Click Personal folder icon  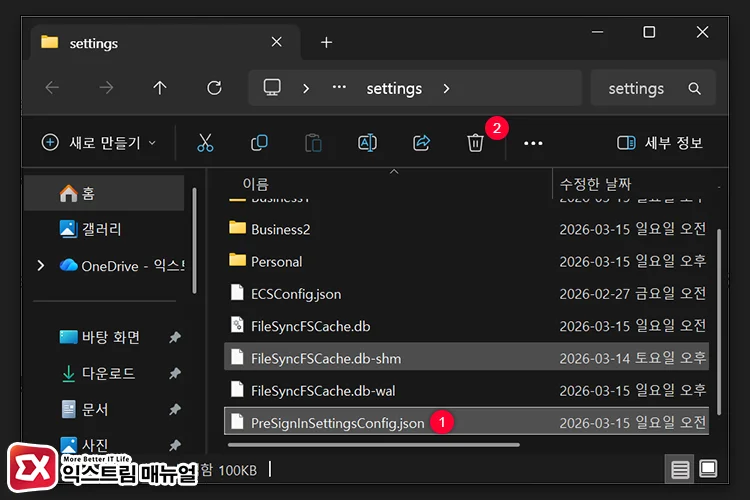point(237,260)
